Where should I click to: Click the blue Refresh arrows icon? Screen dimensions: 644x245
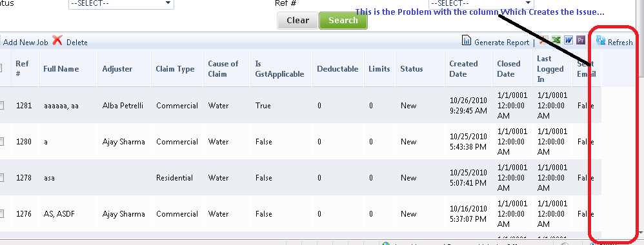coord(601,40)
